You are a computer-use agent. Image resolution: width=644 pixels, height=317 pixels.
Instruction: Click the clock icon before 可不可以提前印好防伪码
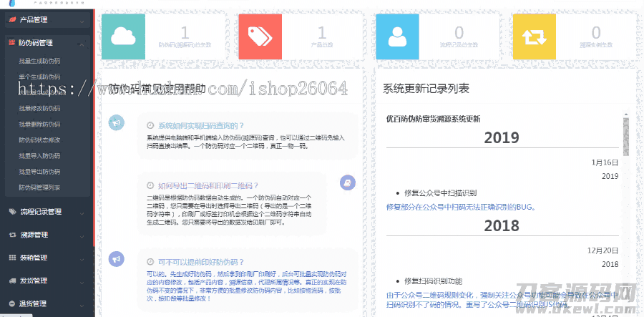tap(150, 262)
